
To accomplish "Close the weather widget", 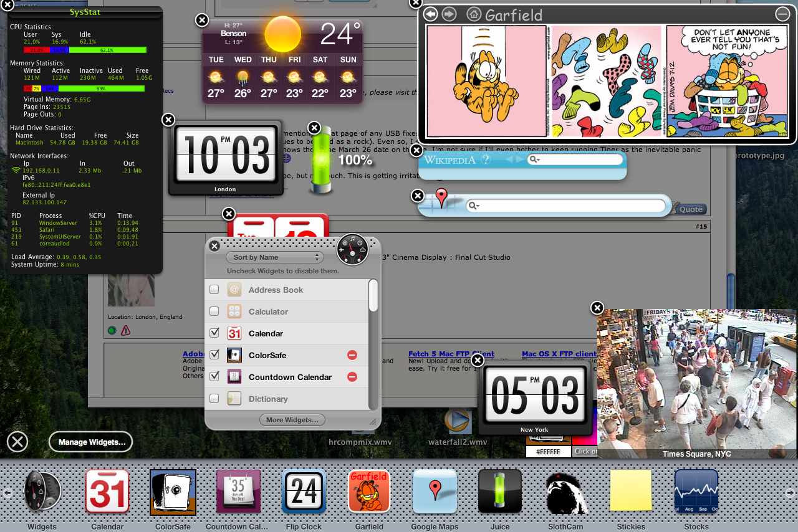I will [x=202, y=20].
